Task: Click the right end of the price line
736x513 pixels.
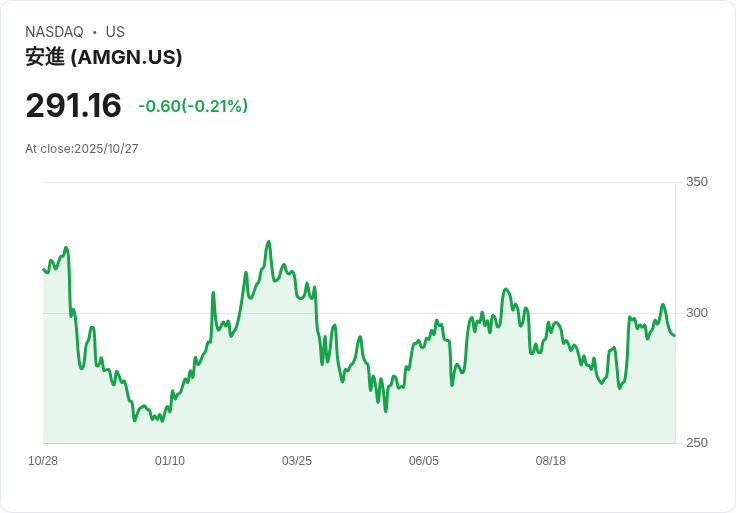Action: (x=674, y=335)
